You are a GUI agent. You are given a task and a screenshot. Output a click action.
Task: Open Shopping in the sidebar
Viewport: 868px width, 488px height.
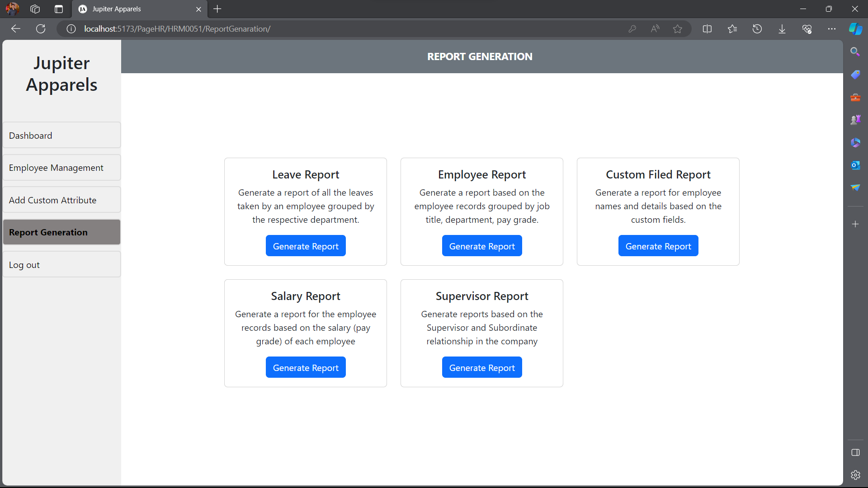click(855, 74)
